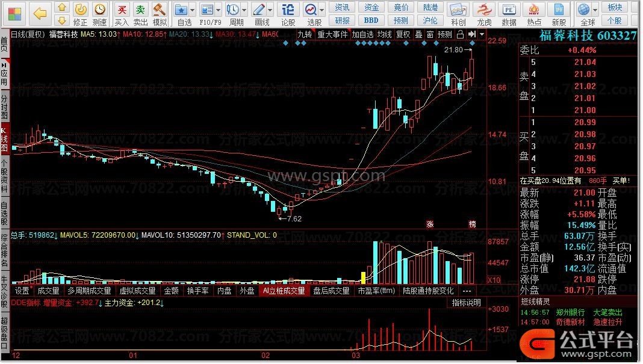Click the yellow up arrow icon
Screen dimensions: 643x364
point(61,7)
